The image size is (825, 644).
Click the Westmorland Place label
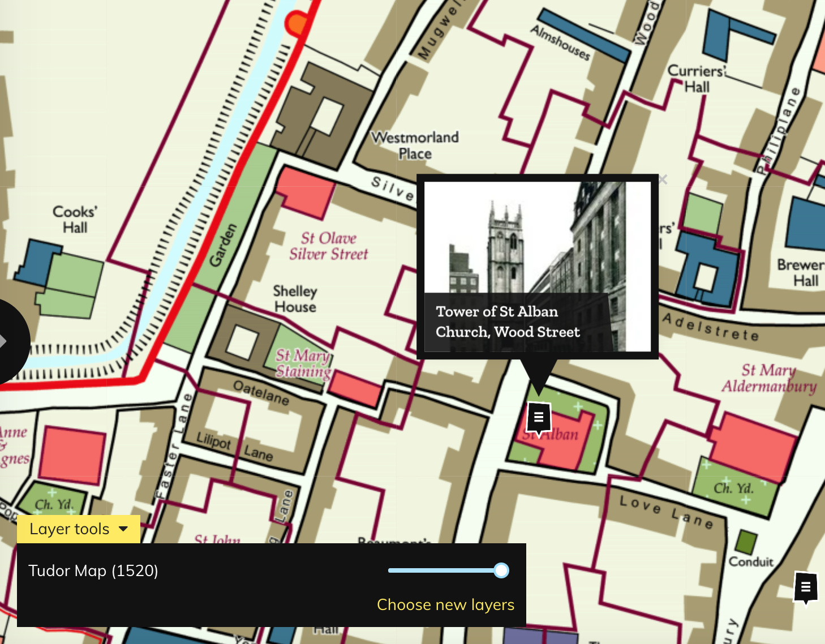click(415, 145)
